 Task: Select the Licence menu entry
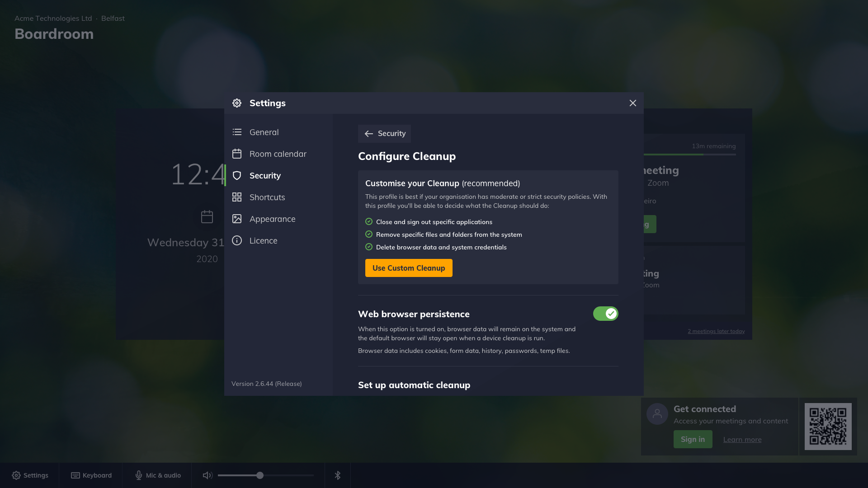(x=264, y=240)
